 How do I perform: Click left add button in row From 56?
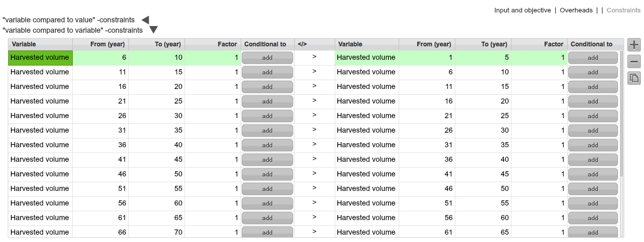point(267,203)
